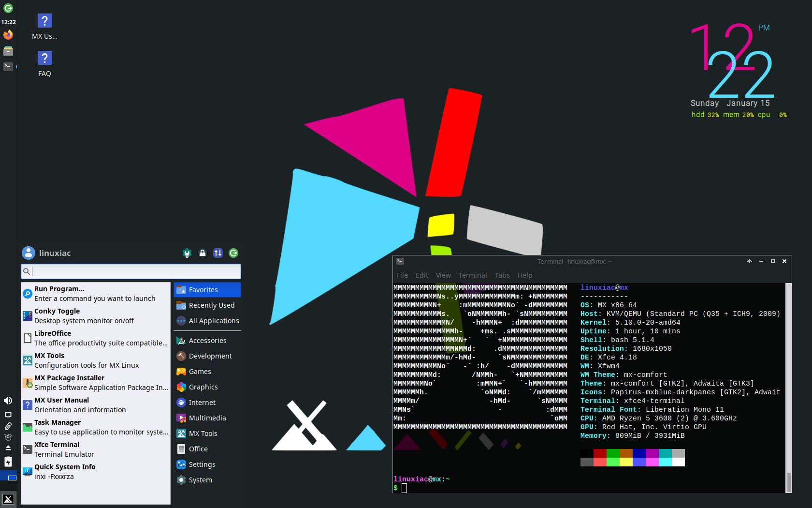The width and height of the screenshot is (812, 508).
Task: Click the MX logo Whisker Menu button
Action: pos(8,499)
